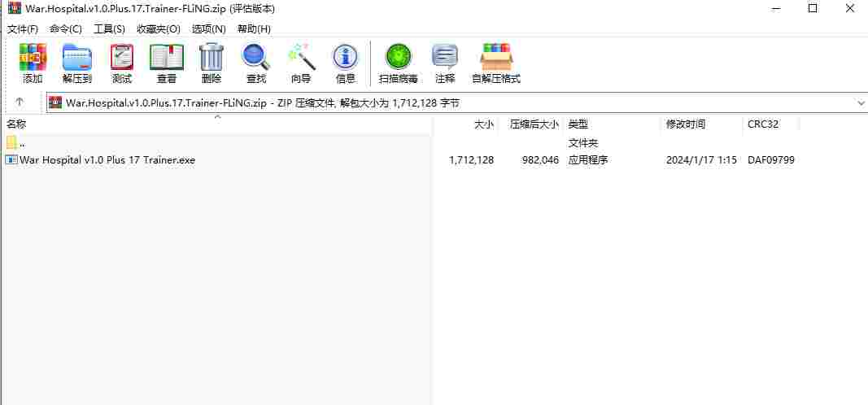Image resolution: width=868 pixels, height=405 pixels.
Task: Click the exe file icon in list
Action: click(11, 160)
